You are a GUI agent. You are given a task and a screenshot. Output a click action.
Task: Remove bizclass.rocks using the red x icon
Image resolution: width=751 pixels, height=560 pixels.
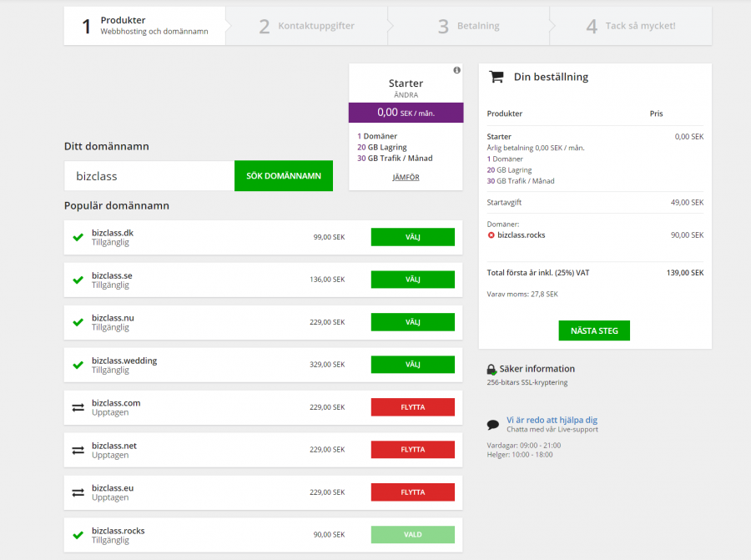click(491, 235)
